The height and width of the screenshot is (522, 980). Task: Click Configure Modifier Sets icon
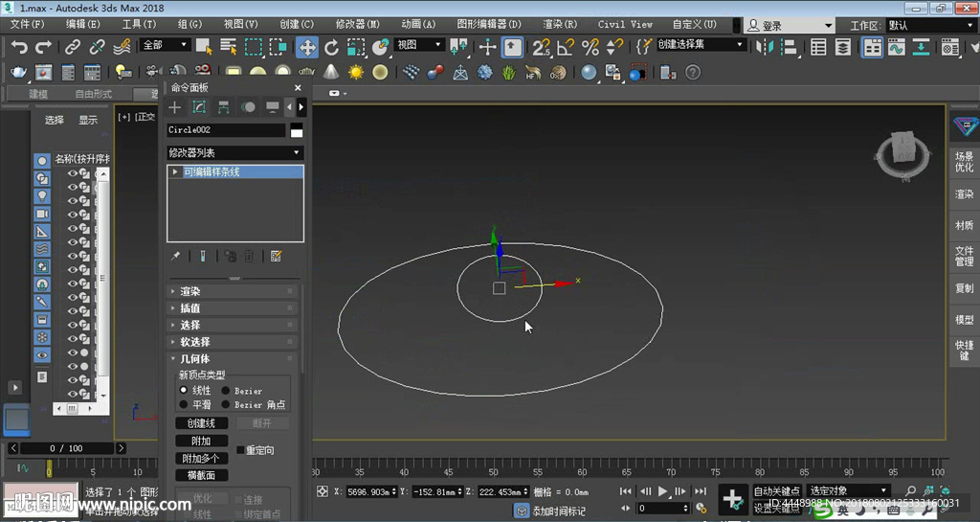point(276,257)
